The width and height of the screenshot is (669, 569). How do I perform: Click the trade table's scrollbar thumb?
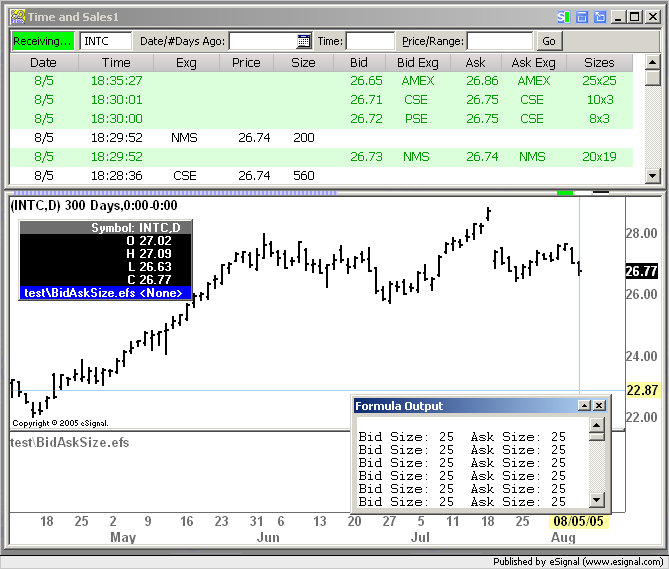tap(652, 78)
